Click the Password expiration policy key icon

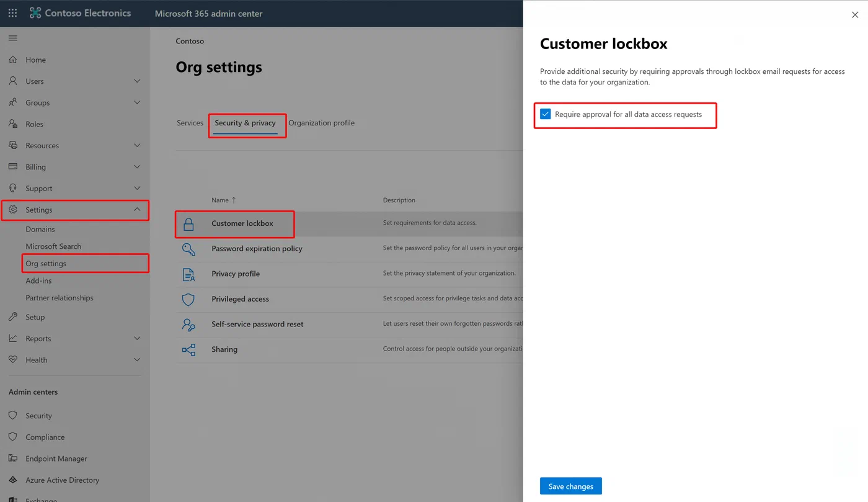pyautogui.click(x=188, y=249)
